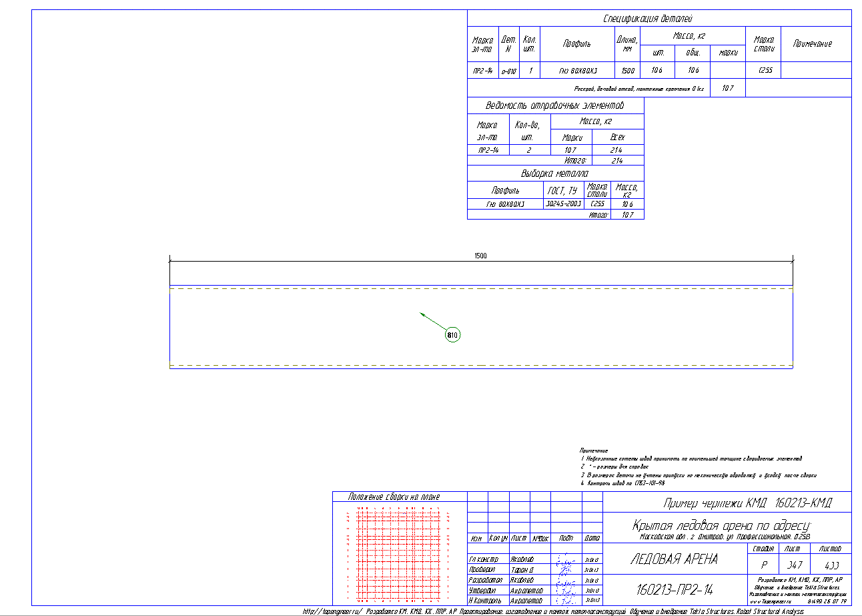The image size is (862, 616).
Task: Select the 30245-2003 GOST cell
Action: click(564, 204)
